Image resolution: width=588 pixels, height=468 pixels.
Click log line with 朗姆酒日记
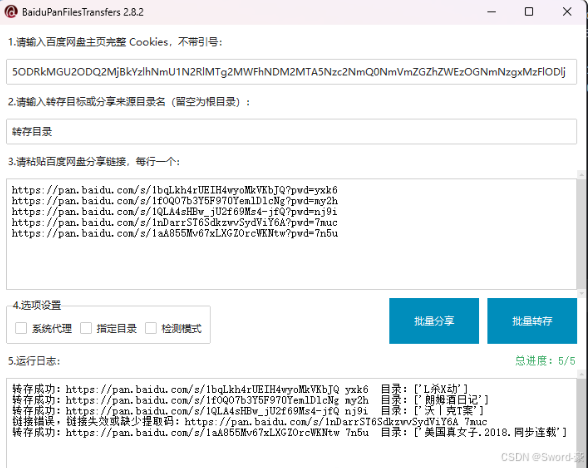250,400
